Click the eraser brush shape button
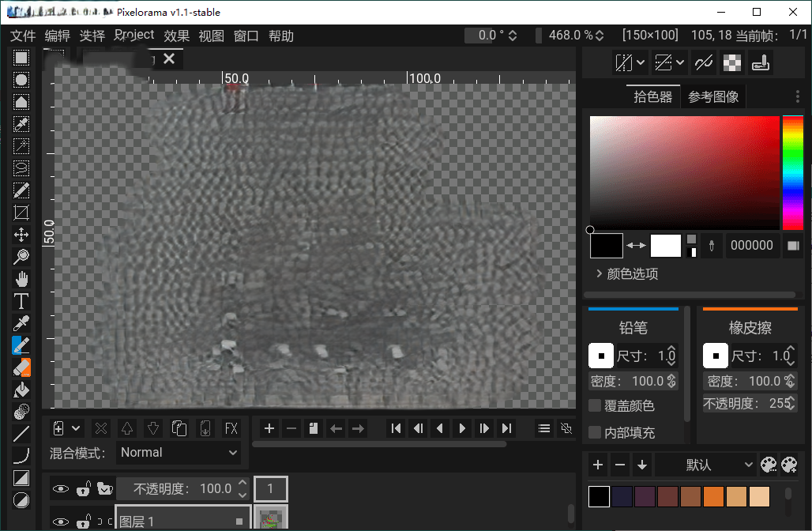Image resolution: width=812 pixels, height=531 pixels. (716, 356)
